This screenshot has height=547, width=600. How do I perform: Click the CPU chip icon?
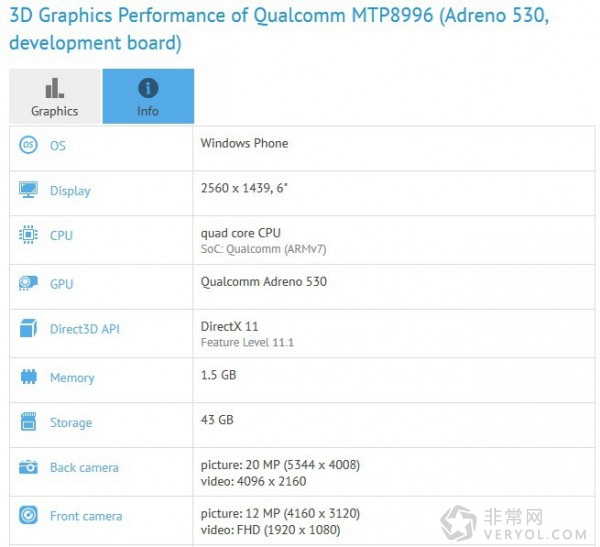coord(28,234)
